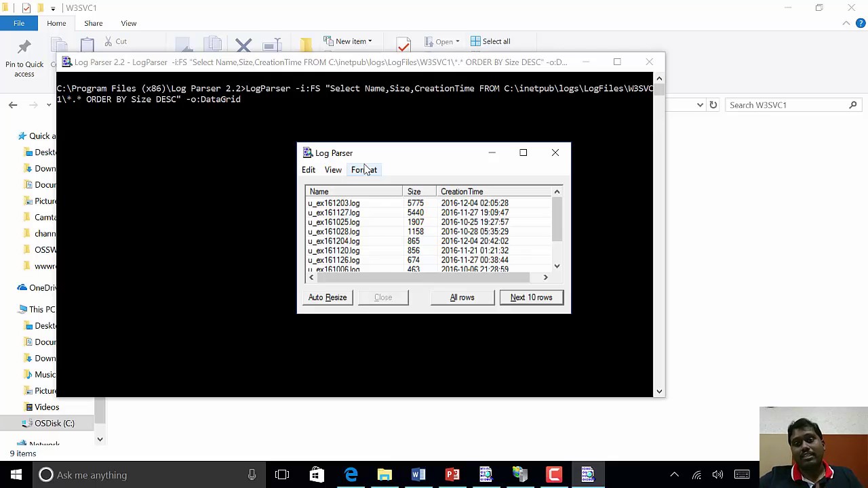Select the u_ex161127.log entry
Viewport: 868px width, 488px height.
tap(334, 213)
